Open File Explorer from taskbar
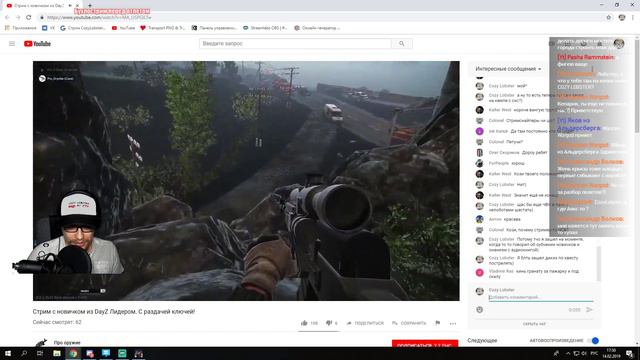This screenshot has width=640, height=360. pos(57,353)
